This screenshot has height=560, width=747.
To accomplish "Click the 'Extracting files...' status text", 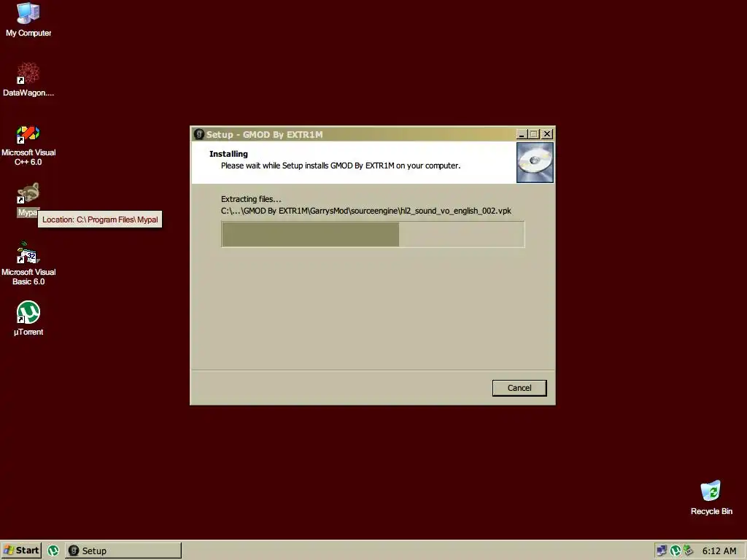I will 251,199.
